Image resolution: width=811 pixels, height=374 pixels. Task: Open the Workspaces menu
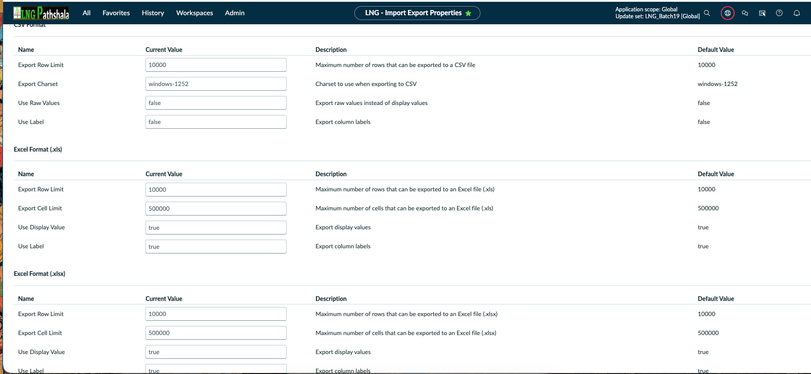[194, 13]
